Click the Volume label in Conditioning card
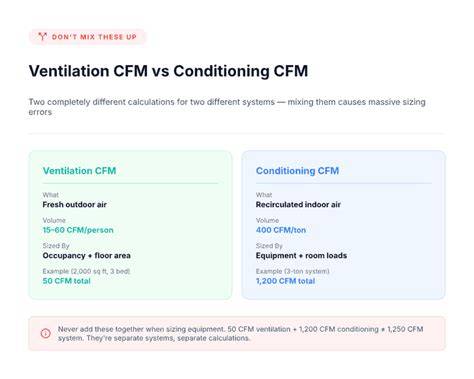 [267, 220]
